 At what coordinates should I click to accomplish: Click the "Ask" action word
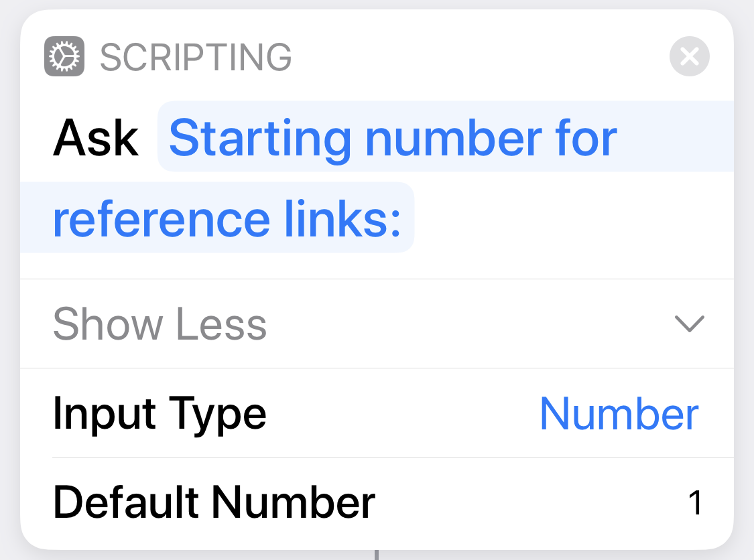96,139
